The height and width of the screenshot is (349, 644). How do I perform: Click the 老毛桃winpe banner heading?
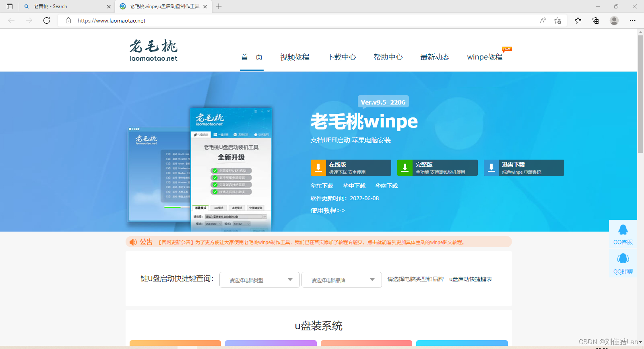[364, 121]
